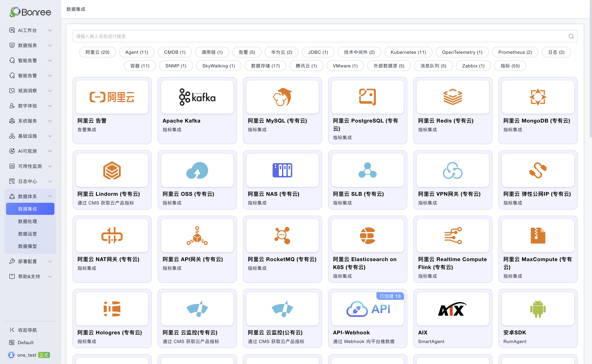Filter by Kubernetes (11) tag

tap(408, 52)
